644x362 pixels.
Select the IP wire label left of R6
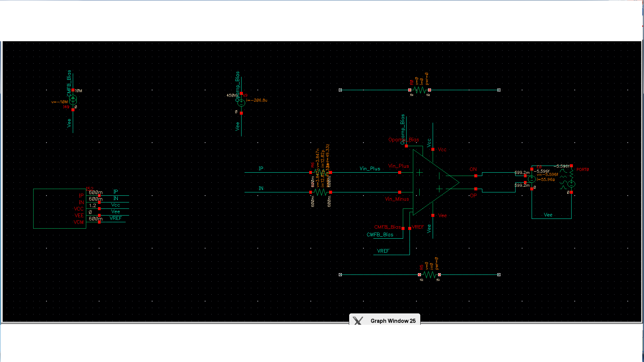coord(261,169)
